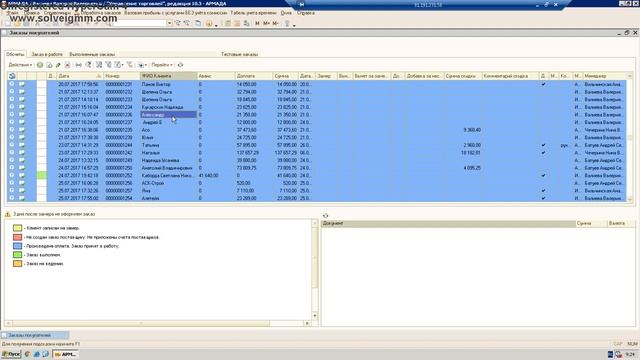Image resolution: width=640 pixels, height=360 pixels.
Task: Click the red legend color swatch
Action: [x=17, y=237]
